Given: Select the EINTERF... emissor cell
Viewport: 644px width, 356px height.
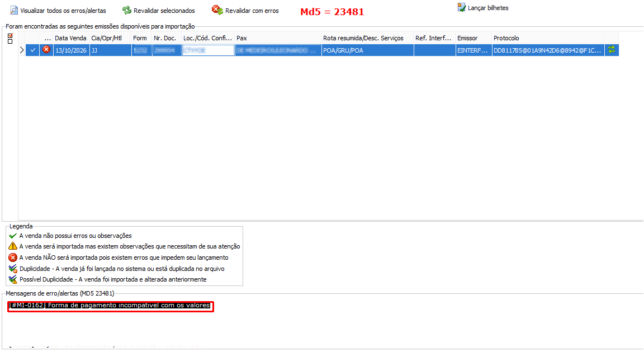Looking at the screenshot, I should click(x=474, y=50).
